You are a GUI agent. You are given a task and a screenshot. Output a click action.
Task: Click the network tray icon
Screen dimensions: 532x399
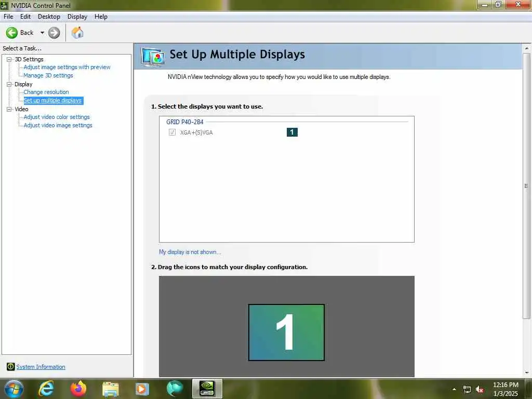[x=467, y=390]
